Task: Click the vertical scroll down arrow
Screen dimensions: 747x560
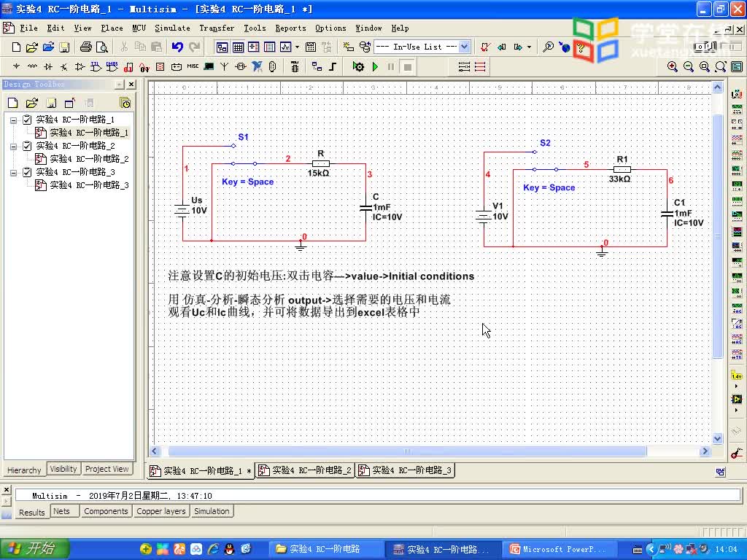Action: (x=718, y=438)
